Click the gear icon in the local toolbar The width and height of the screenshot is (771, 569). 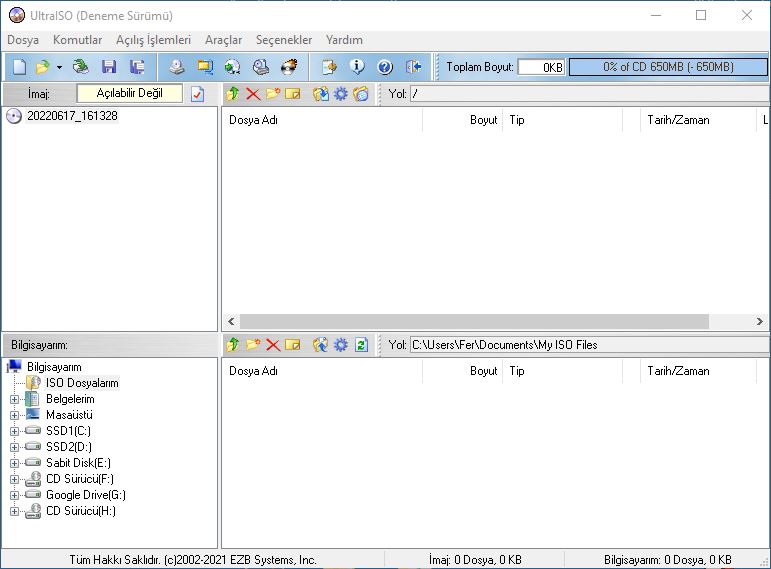(341, 345)
